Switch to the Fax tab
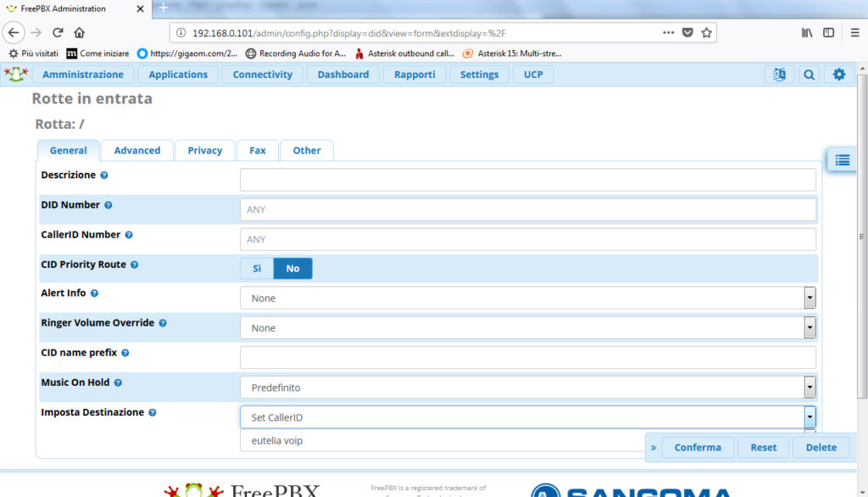 258,151
